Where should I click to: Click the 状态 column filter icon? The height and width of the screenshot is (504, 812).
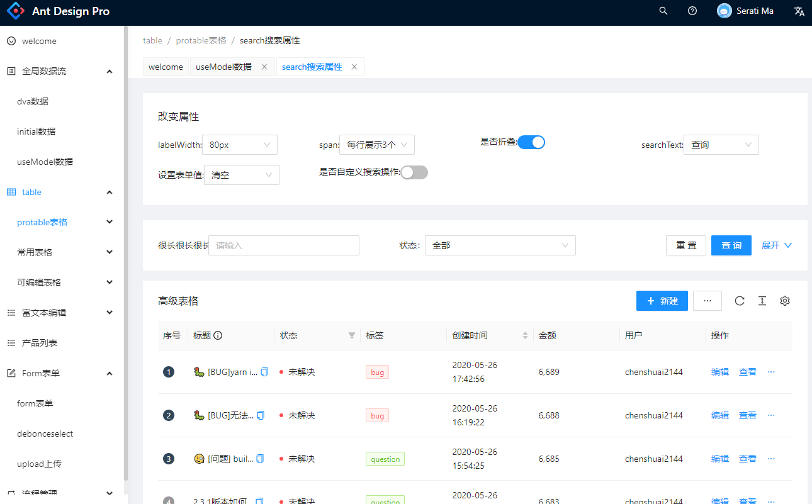352,336
